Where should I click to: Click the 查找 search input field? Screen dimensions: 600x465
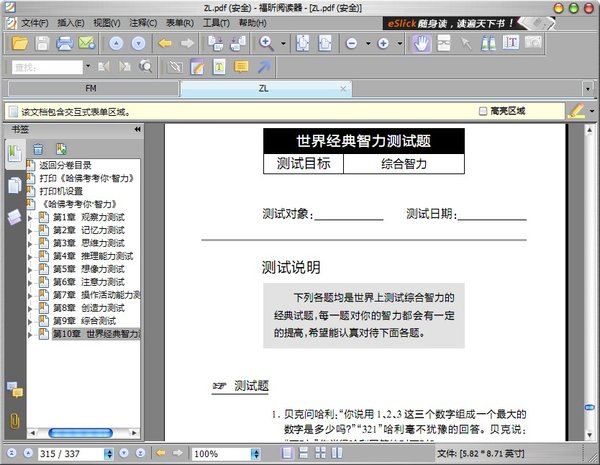[47, 67]
